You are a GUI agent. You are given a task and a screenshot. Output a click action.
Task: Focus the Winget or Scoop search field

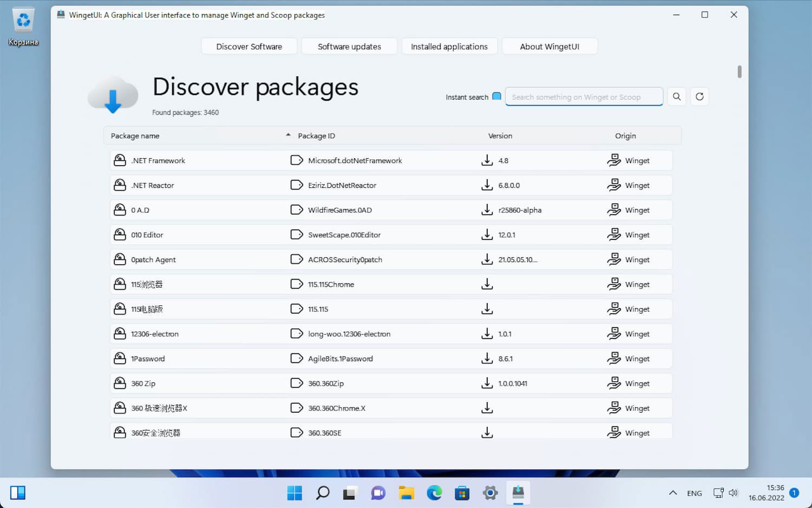584,97
